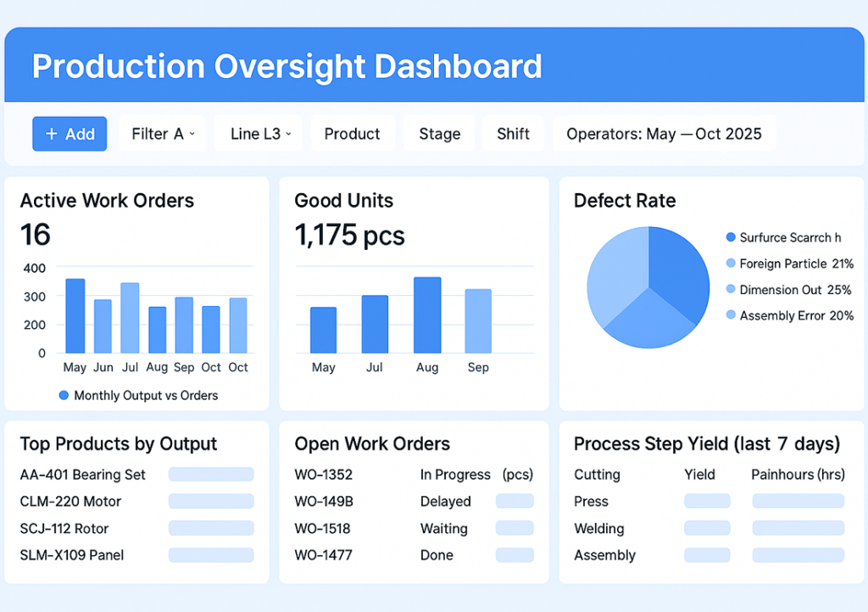The width and height of the screenshot is (868, 612).
Task: Select the Welding process step row
Action: click(x=598, y=529)
